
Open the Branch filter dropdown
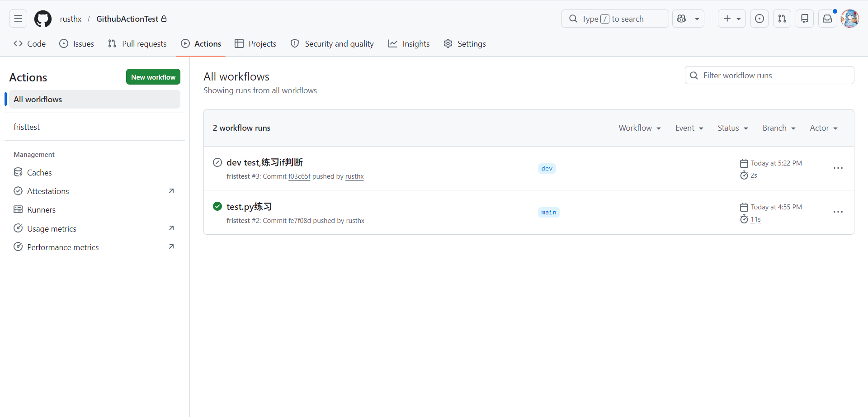(778, 128)
